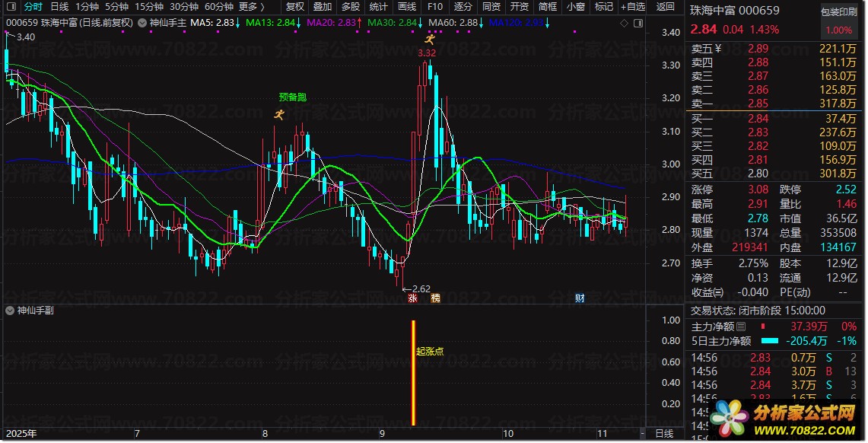Click the 珠海中富 000659 stock name header
Screen dimensions: 868x443
point(734,11)
